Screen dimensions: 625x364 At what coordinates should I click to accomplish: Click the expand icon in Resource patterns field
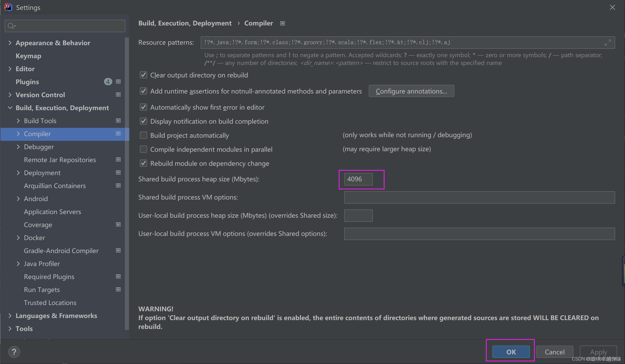(608, 43)
